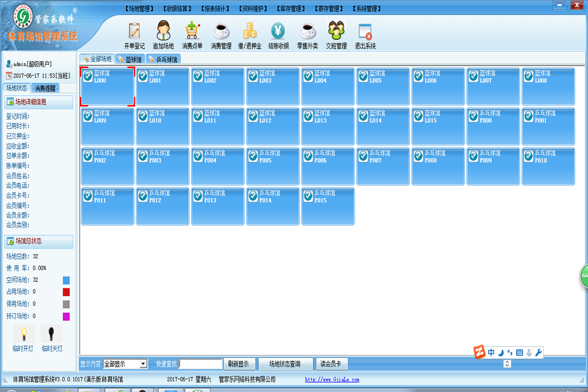Toggle check mark on court L008

point(529,77)
